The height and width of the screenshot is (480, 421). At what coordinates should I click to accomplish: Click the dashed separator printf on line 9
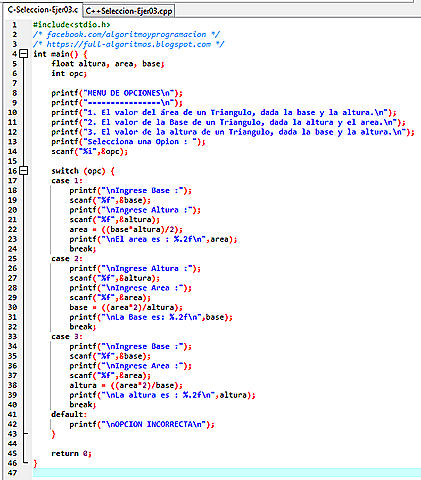(x=117, y=103)
